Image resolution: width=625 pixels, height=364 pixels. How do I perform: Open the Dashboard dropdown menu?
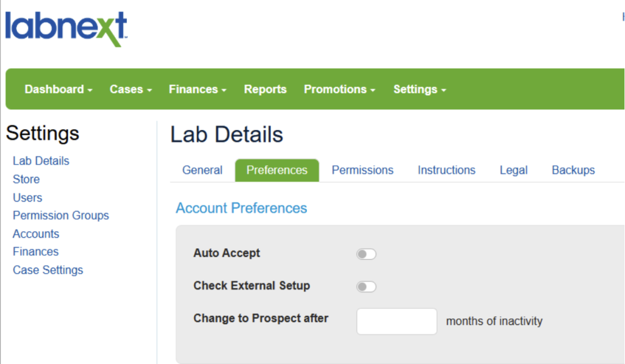click(59, 89)
